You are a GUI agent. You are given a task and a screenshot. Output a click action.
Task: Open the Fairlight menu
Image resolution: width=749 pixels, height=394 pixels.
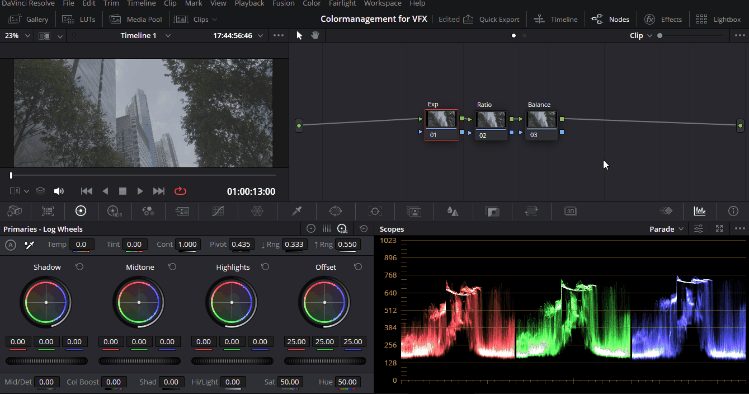click(342, 3)
